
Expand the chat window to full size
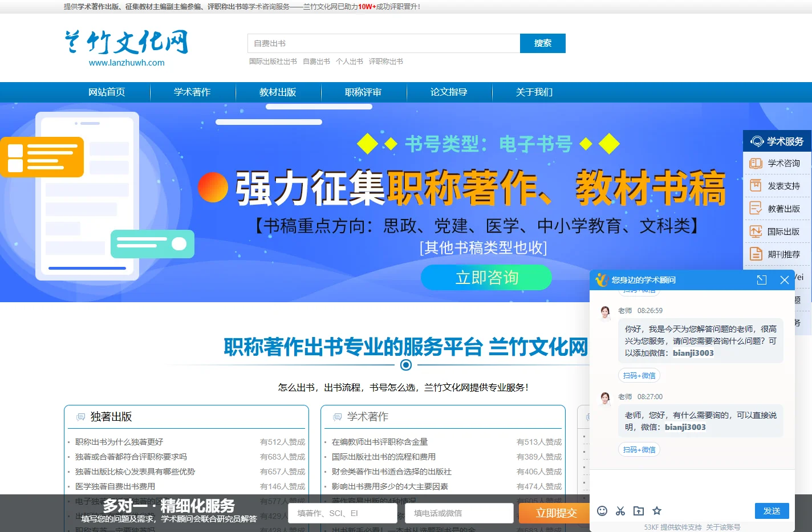tap(762, 280)
